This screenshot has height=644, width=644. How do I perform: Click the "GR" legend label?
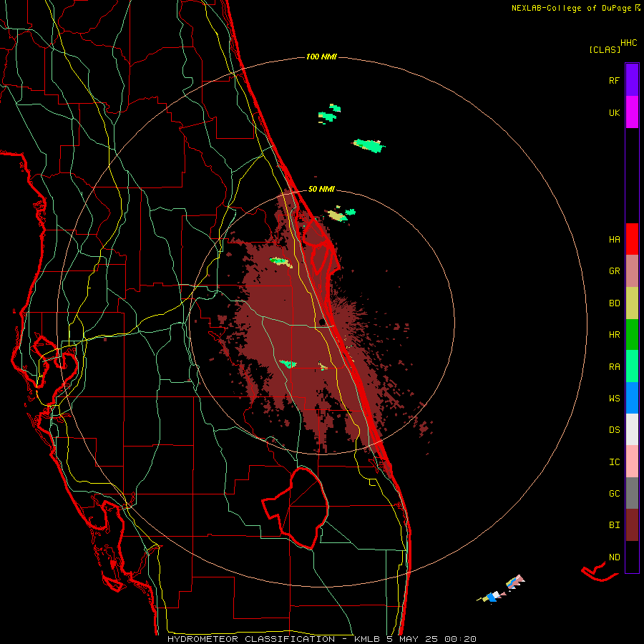coord(614,271)
